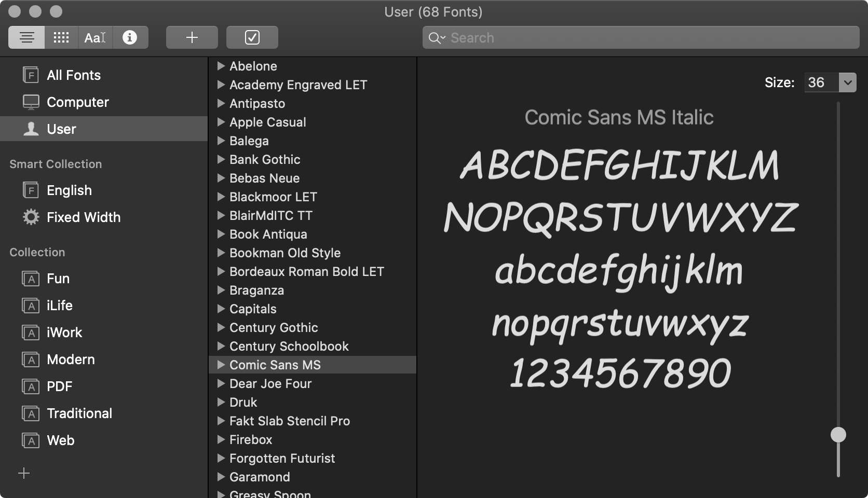
Task: Expand Comic Sans MS family
Action: click(221, 365)
